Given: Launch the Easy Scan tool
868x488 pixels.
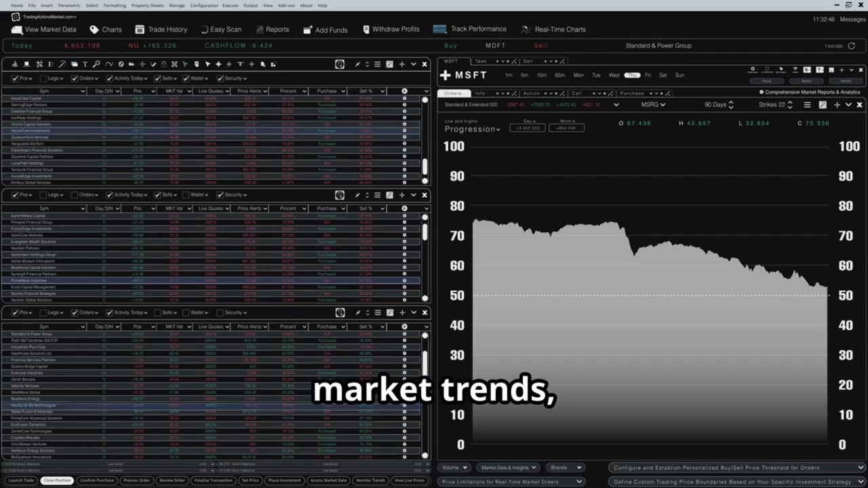Looking at the screenshot, I should (220, 29).
